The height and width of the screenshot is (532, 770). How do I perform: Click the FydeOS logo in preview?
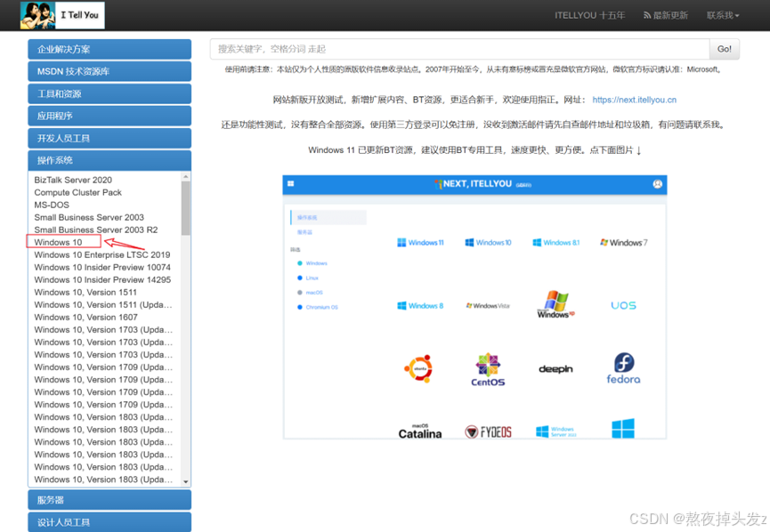coord(488,431)
